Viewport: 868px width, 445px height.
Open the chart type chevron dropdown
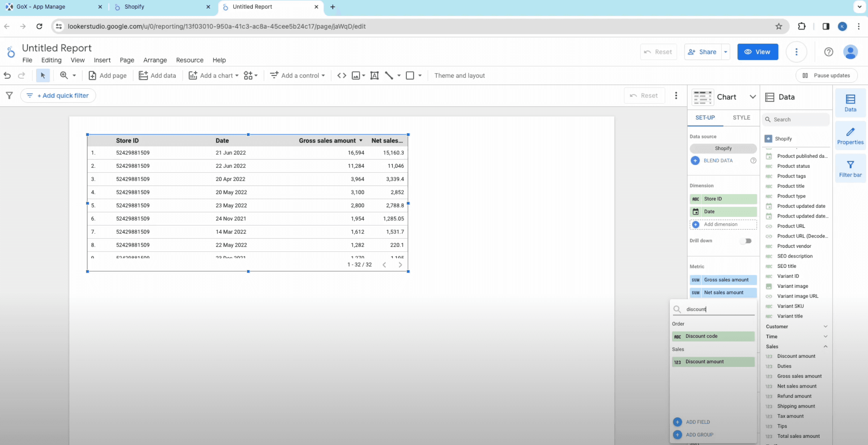752,97
